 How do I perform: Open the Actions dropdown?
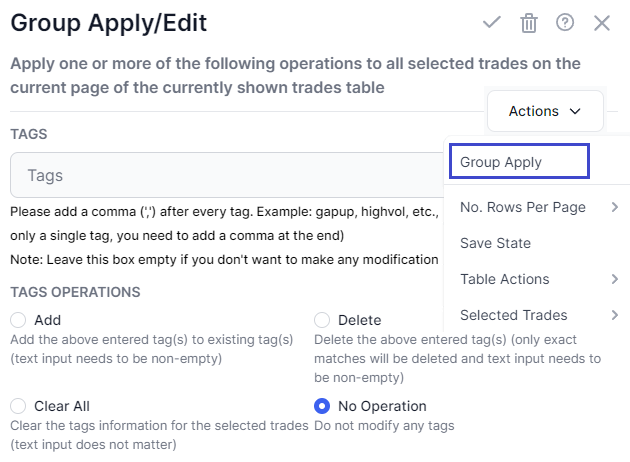[545, 111]
